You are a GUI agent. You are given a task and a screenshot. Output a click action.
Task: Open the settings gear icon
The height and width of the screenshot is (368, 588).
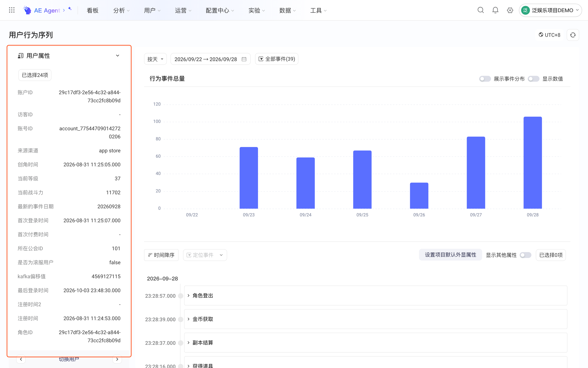click(x=510, y=10)
